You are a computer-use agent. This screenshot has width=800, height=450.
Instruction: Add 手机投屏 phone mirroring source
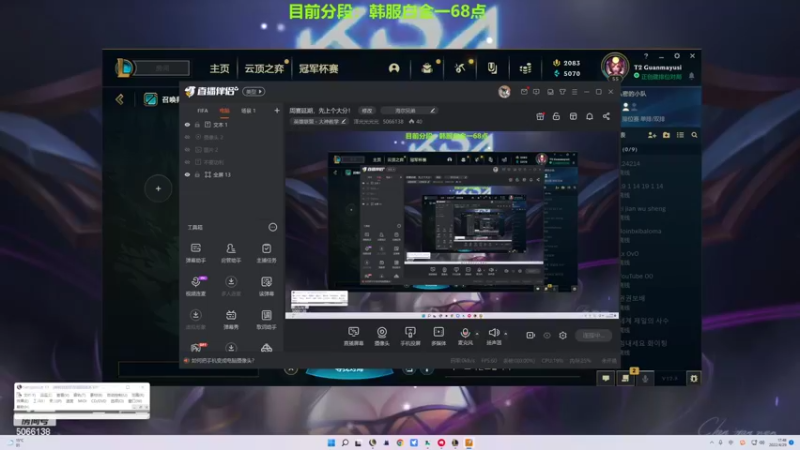[410, 336]
